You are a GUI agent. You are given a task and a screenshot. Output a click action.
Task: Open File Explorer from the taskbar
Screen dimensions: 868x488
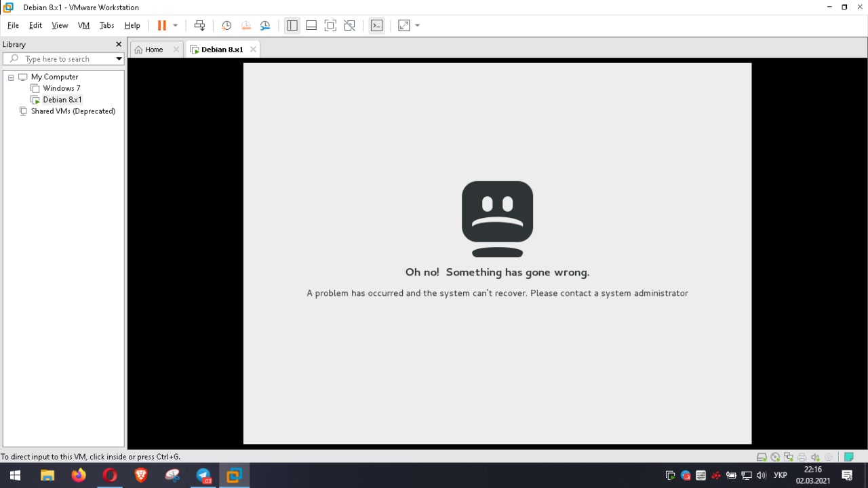47,476
